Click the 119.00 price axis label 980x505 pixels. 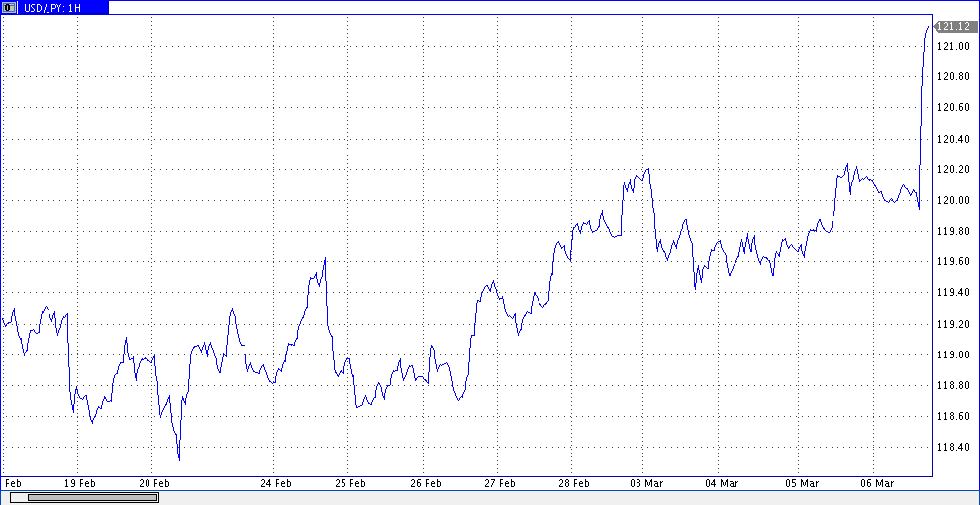point(953,355)
